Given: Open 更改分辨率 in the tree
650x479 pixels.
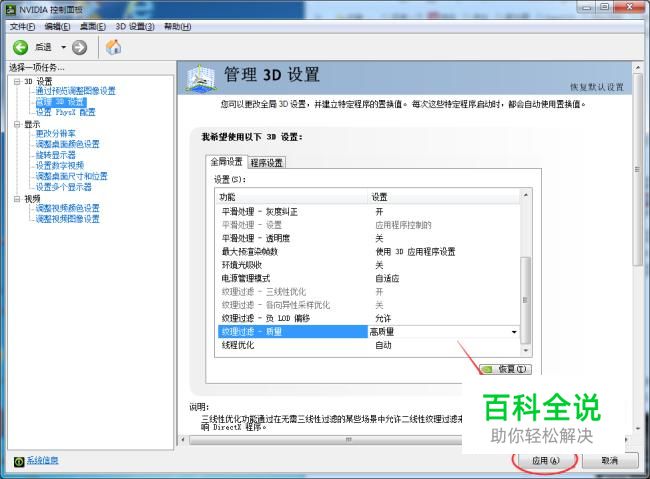Looking at the screenshot, I should (x=56, y=133).
